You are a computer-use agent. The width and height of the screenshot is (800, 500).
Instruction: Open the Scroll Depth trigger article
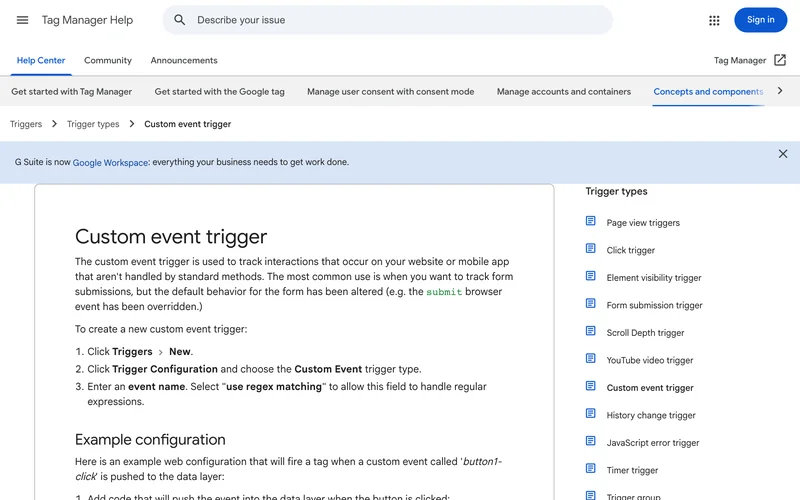click(x=645, y=333)
